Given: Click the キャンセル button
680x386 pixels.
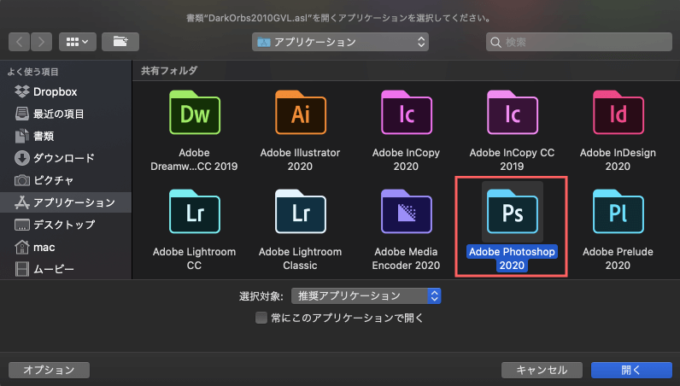Looking at the screenshot, I should (542, 370).
